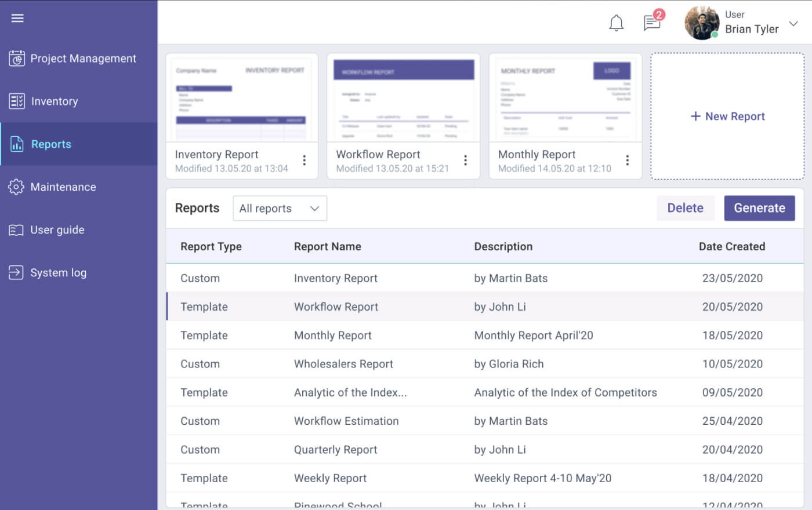812x510 pixels.
Task: Open the notifications bell icon
Action: (x=616, y=23)
